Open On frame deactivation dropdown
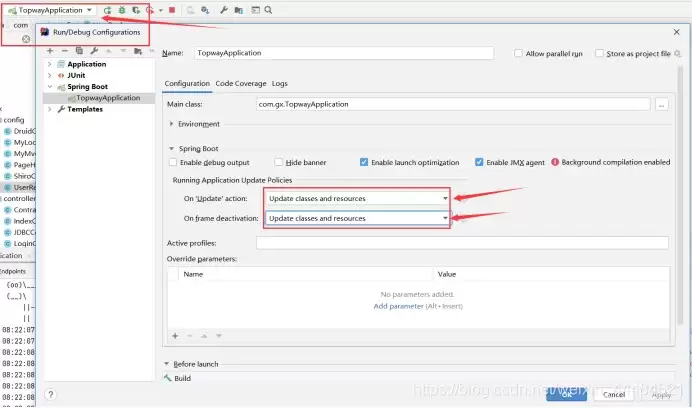Screen dimensions: 692x408 (x=357, y=218)
